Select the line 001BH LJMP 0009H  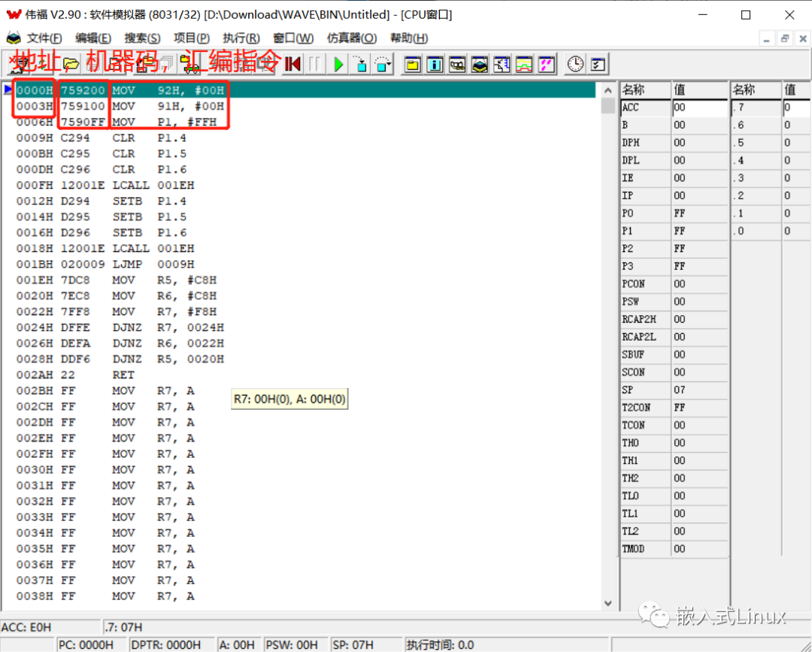pos(305,265)
